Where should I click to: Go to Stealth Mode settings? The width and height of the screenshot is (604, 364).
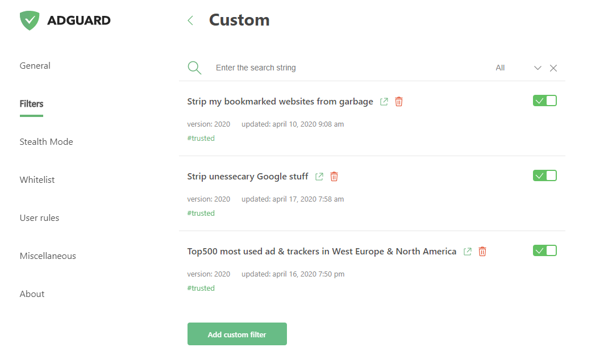47,142
